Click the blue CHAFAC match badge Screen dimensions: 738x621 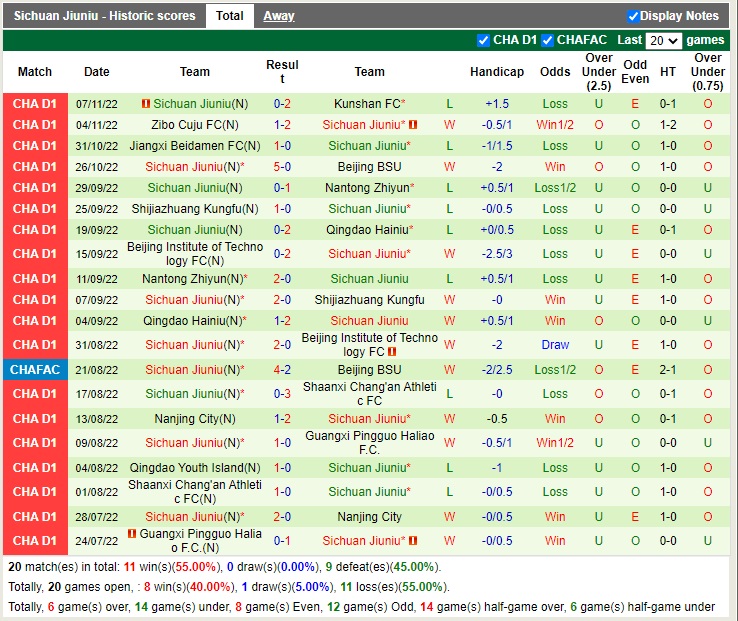pyautogui.click(x=35, y=370)
